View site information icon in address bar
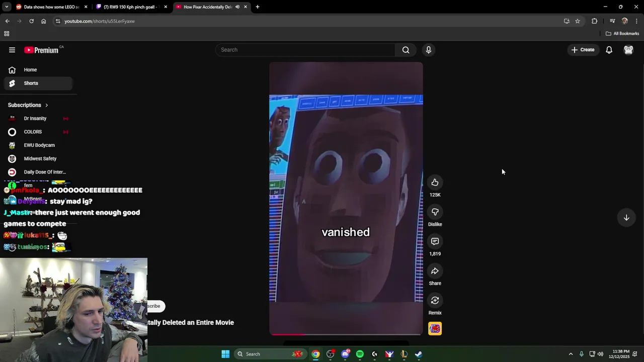 pos(58,21)
